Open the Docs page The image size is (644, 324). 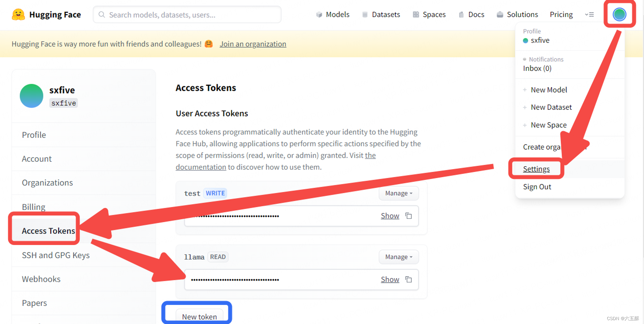(x=476, y=14)
